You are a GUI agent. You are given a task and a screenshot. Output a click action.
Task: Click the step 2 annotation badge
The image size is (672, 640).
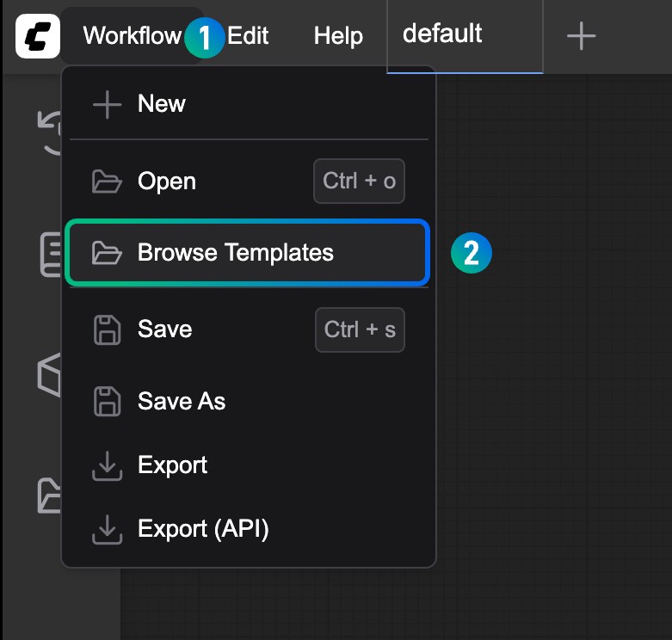click(471, 253)
